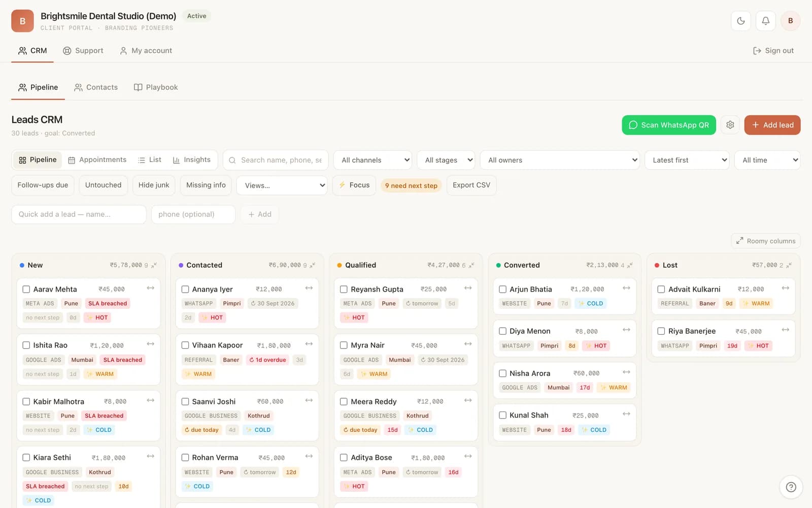
Task: Click the help question mark icon
Action: click(x=791, y=487)
